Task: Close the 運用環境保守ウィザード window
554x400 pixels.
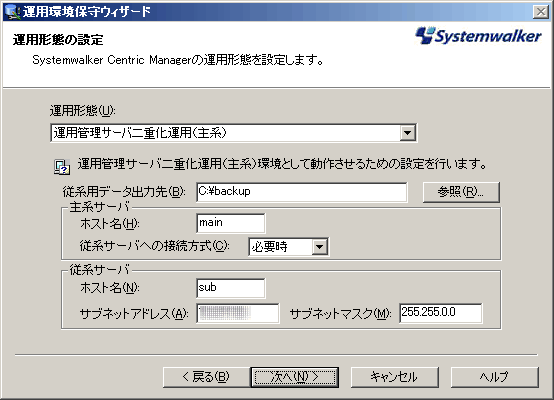Action: coord(541,12)
